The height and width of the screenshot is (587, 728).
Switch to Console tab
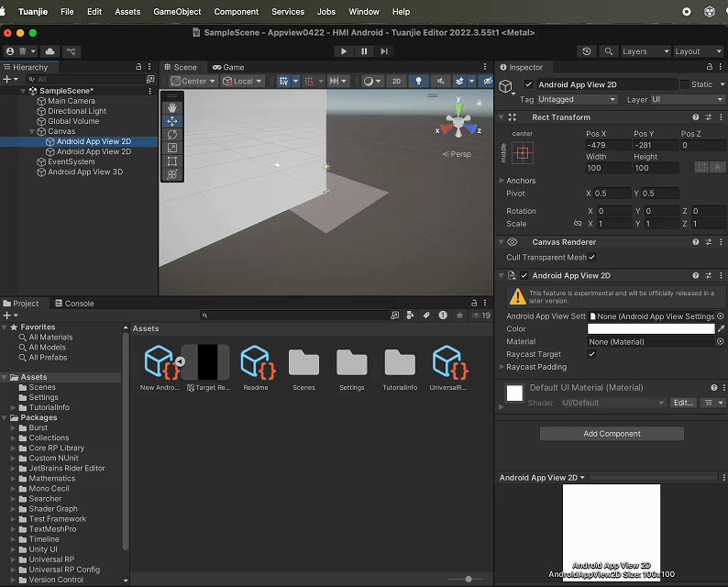click(x=75, y=304)
